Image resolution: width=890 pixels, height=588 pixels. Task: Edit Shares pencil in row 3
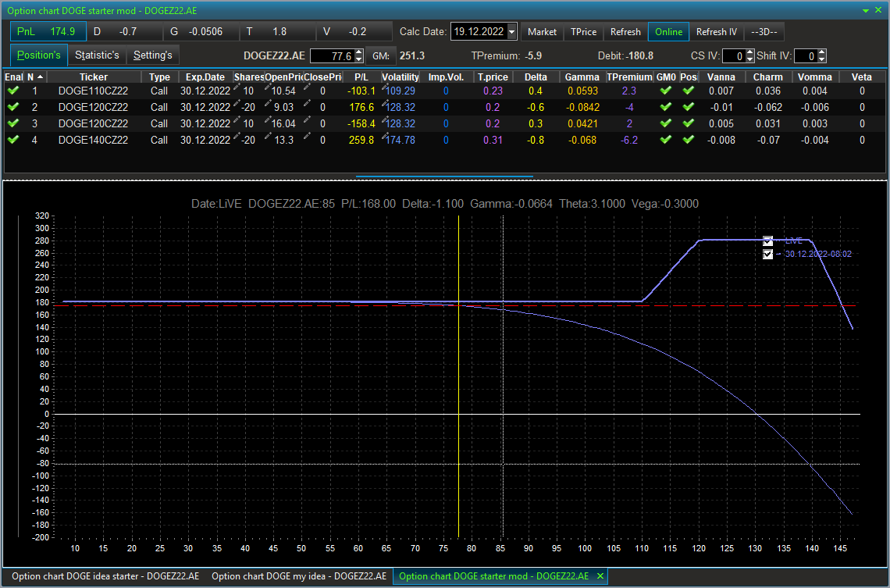pos(237,119)
